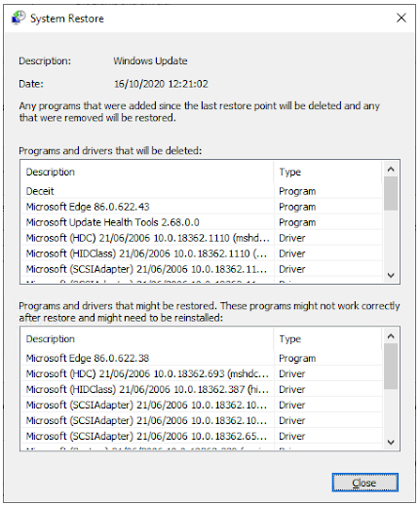This screenshot has height=505, width=420.
Task: Select Microsoft Update Health Tools 2.68.0.0
Action: click(x=202, y=222)
